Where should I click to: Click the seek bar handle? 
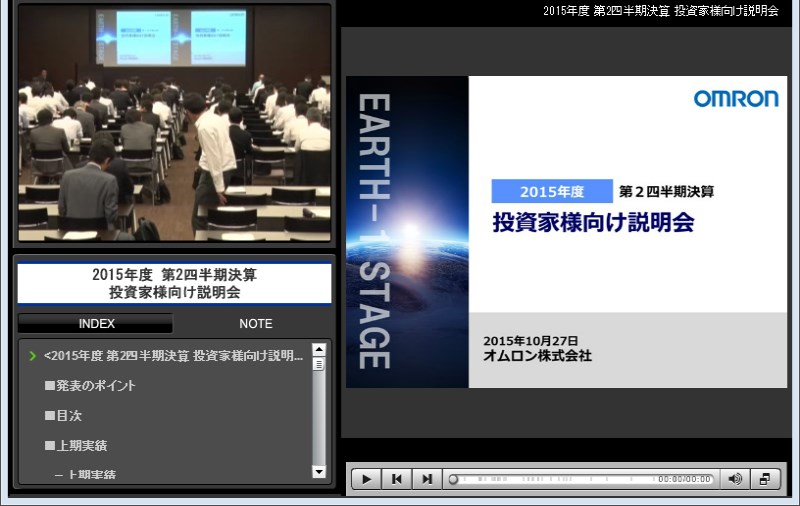453,479
